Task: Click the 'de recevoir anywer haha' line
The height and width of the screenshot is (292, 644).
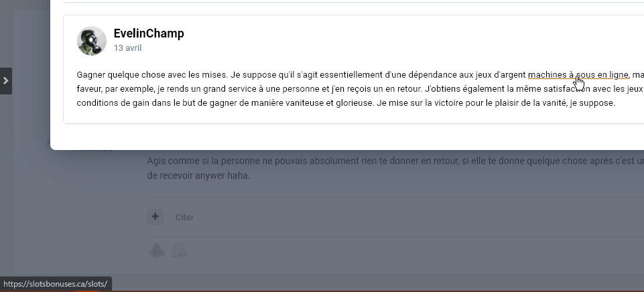Action: 198,175
